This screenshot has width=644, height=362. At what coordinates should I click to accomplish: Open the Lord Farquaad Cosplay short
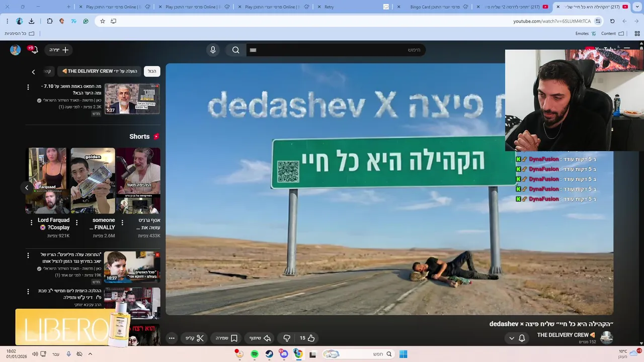coord(48,180)
